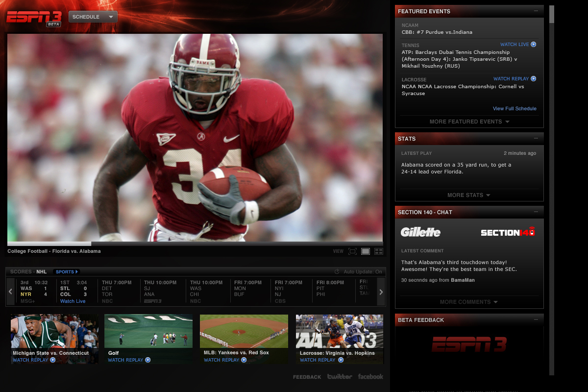This screenshot has width=588, height=392.
Task: Select the multi-pane grid view icon
Action: pos(379,251)
